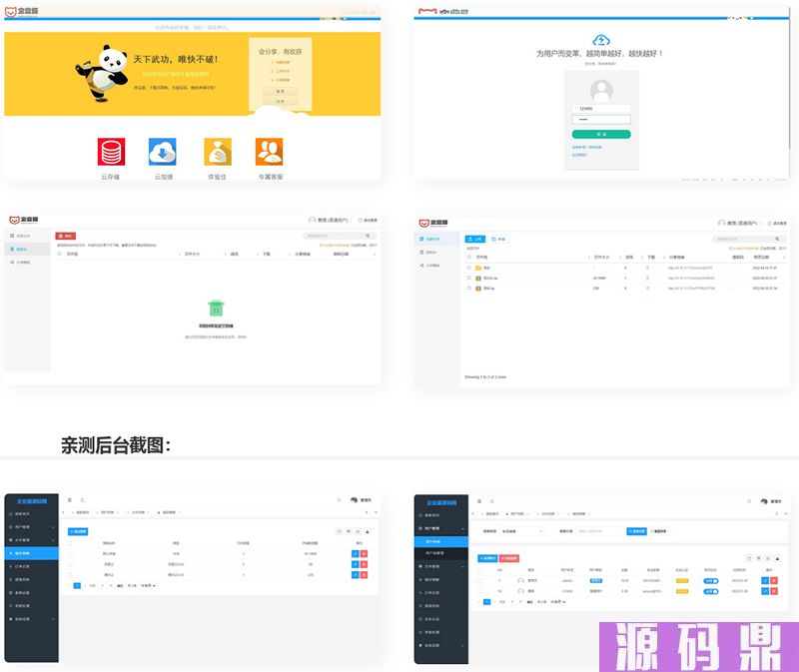799x672 pixels.
Task: Select the highlighted storage policy sidebar item
Action: (x=32, y=553)
